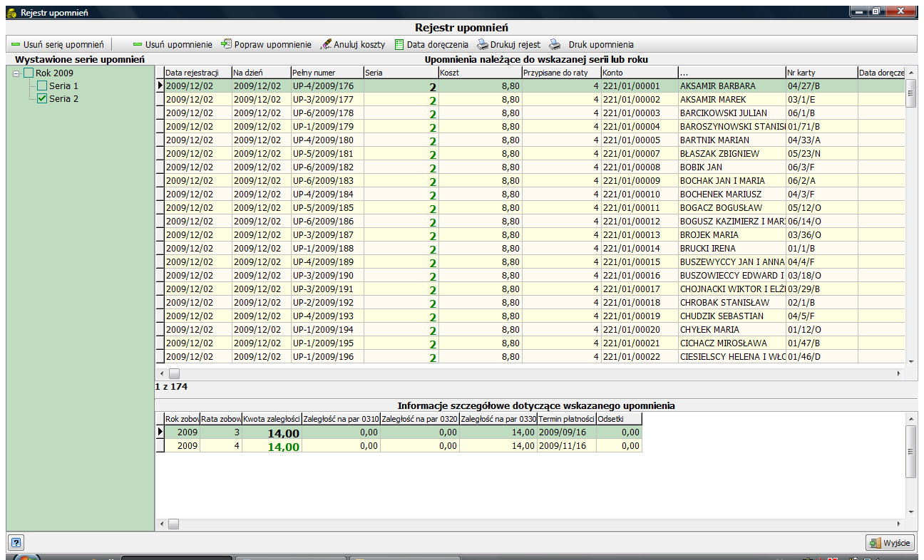The width and height of the screenshot is (924, 560).
Task: Check the Seria 1 checkbox
Action: pos(42,85)
